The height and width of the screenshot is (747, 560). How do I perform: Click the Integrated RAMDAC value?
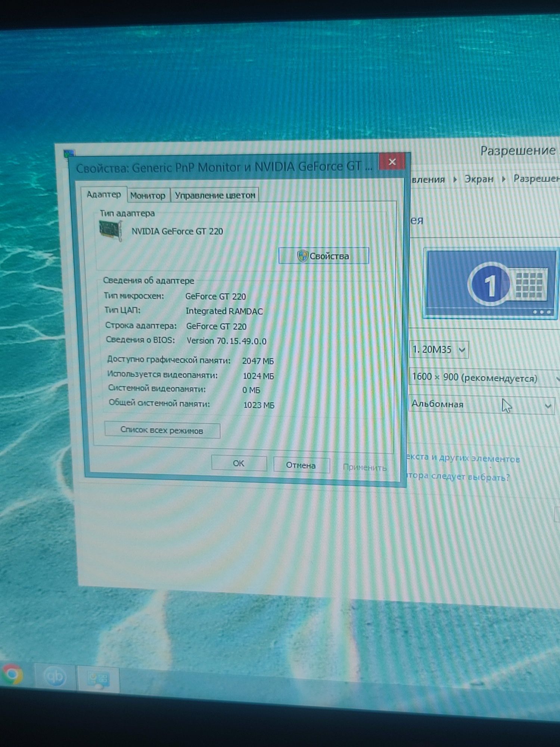pyautogui.click(x=224, y=311)
